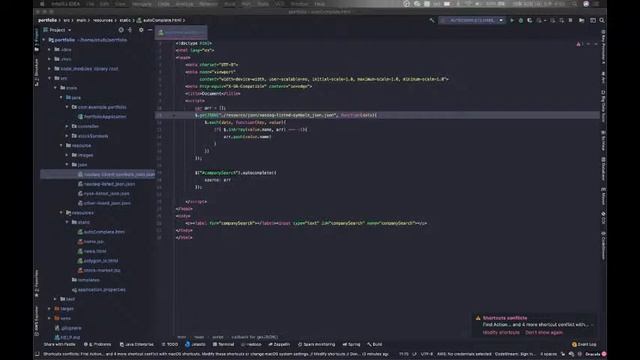Click 'script' in the editor bottom breadcrumb
Image resolution: width=640 pixels, height=360 pixels.
click(x=218, y=337)
